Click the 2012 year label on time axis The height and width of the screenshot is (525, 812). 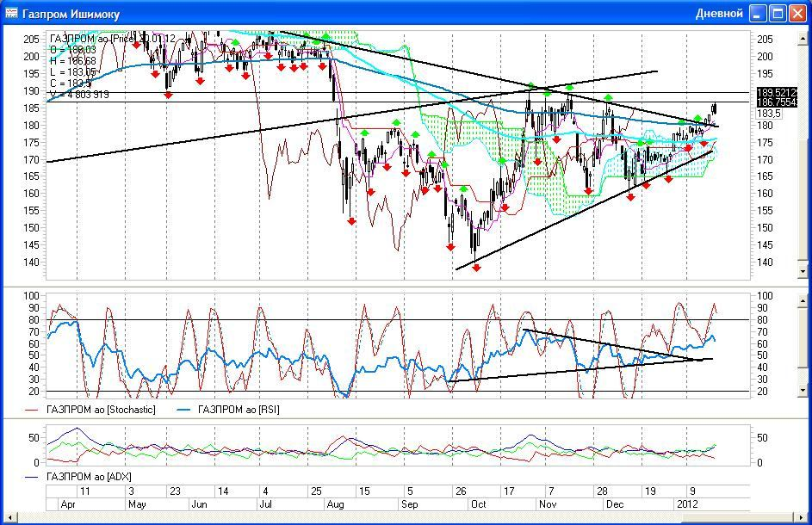coord(686,504)
